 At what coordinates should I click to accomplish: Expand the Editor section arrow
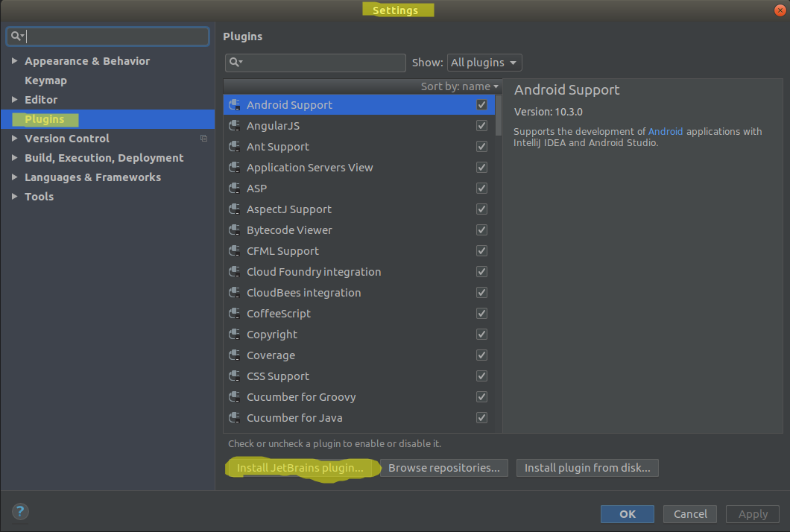tap(15, 100)
